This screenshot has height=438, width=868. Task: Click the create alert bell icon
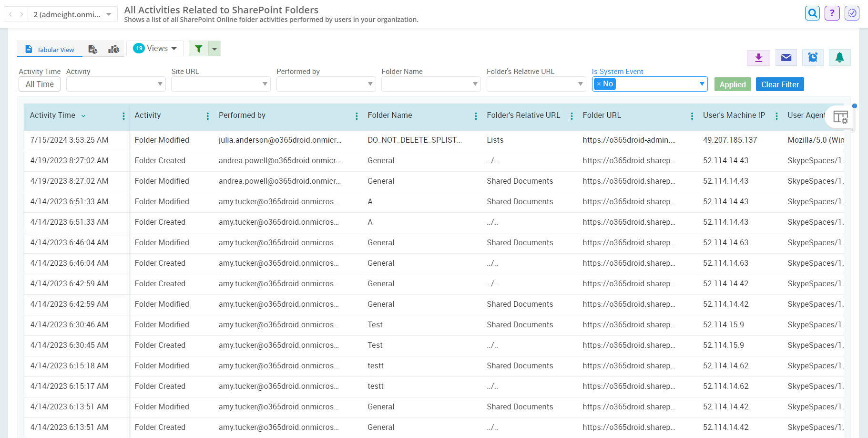point(840,57)
